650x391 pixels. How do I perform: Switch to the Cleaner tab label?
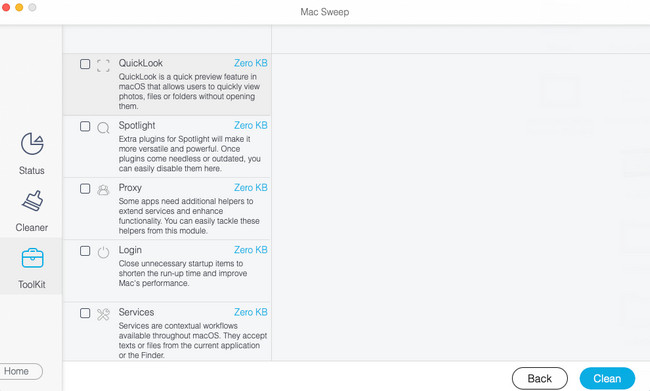pyautogui.click(x=32, y=228)
